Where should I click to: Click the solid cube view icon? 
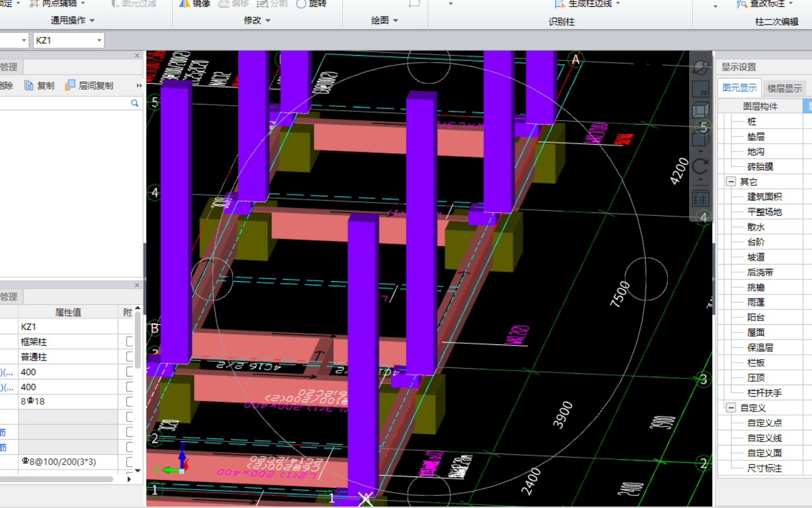(x=701, y=139)
